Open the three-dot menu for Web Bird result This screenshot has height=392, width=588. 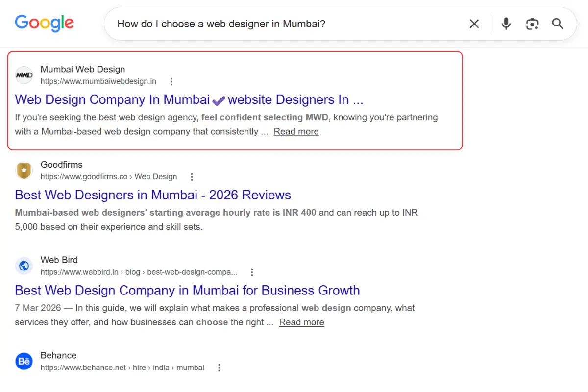click(252, 272)
